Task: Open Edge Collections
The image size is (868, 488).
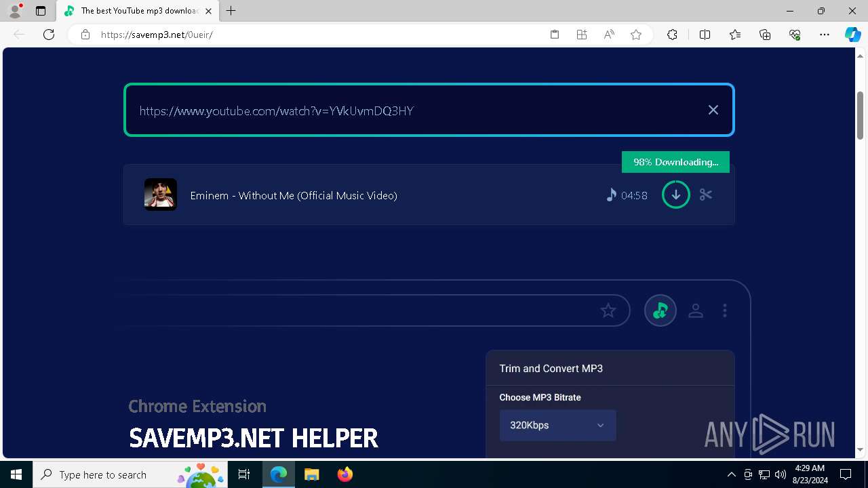Action: (x=765, y=35)
